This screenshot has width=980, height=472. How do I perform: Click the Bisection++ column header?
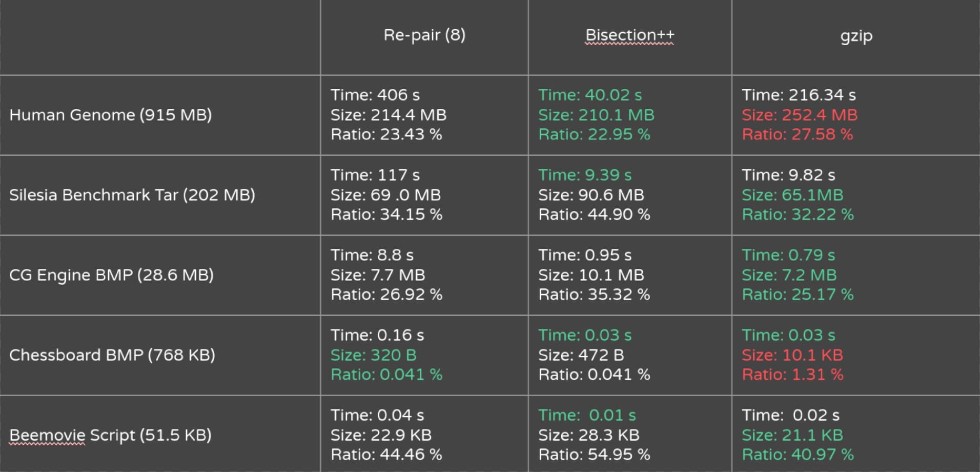[629, 35]
